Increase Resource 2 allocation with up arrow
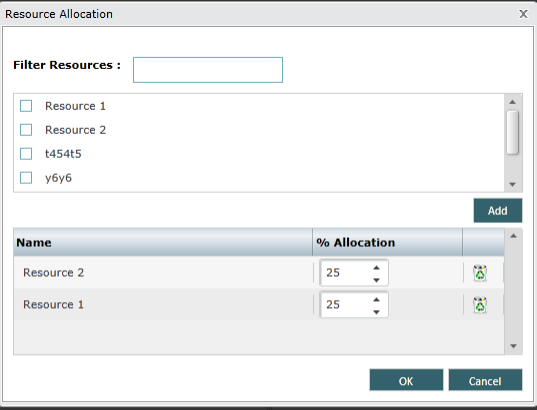 point(376,268)
